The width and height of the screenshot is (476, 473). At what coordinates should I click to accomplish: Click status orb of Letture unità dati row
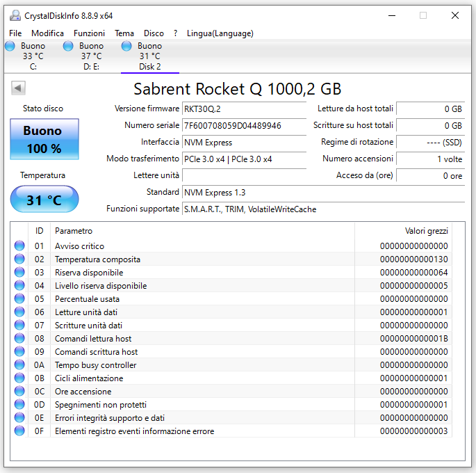19,312
